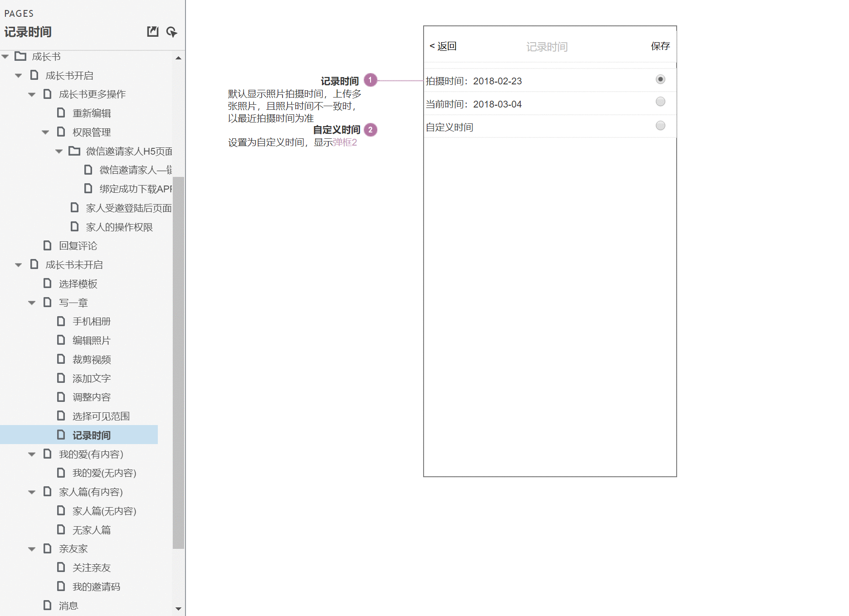Click the page icon next to 我的邀请码
The image size is (849, 616).
61,586
